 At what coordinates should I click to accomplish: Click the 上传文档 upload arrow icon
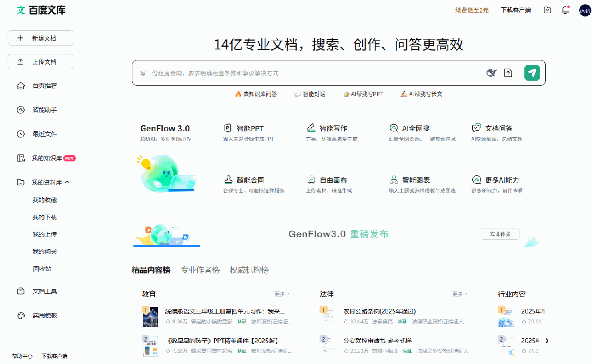[x=20, y=61]
